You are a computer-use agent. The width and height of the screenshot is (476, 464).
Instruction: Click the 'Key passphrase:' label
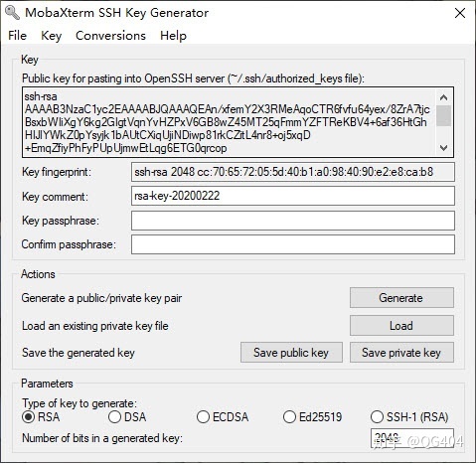pos(61,221)
